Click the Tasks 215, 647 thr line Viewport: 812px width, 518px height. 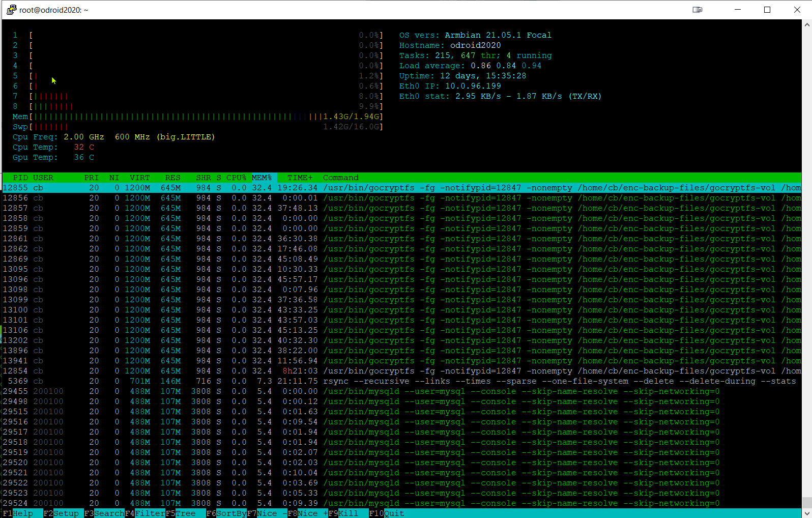(476, 55)
